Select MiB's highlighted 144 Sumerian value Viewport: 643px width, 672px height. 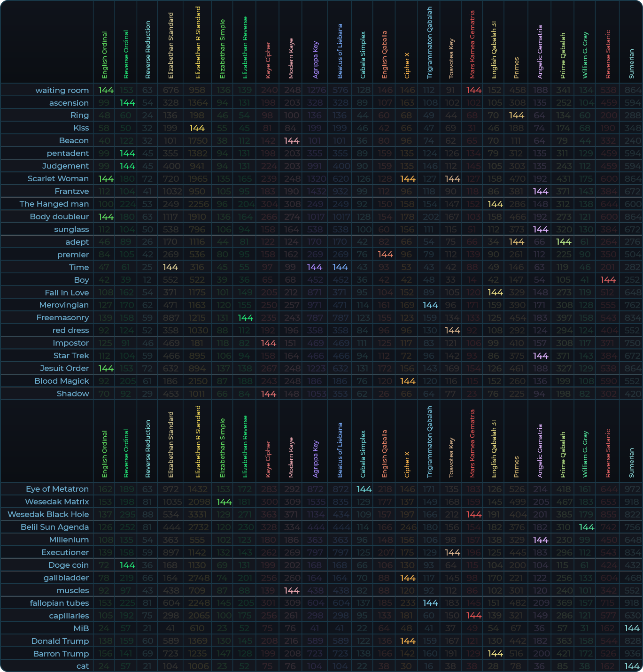tap(632, 628)
